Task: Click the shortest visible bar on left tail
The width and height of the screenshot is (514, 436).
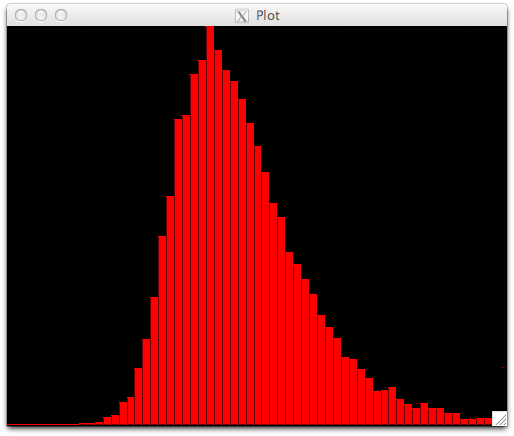Action: coord(83,424)
